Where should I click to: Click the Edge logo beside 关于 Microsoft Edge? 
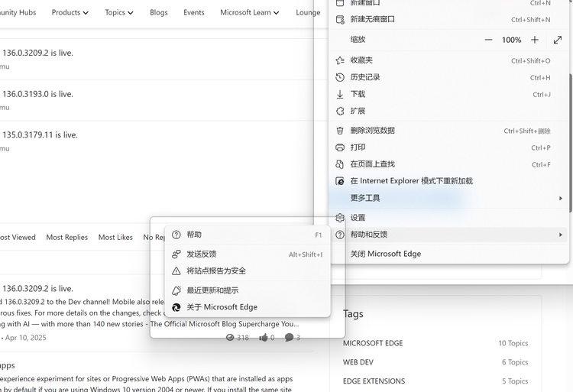pyautogui.click(x=176, y=307)
